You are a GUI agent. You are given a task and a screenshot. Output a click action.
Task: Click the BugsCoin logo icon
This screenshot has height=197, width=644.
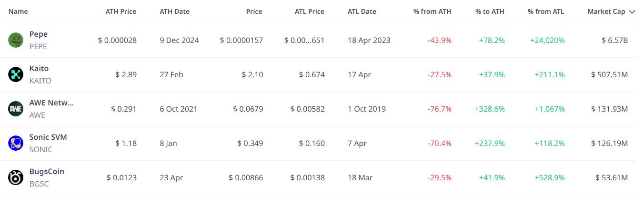tap(16, 177)
